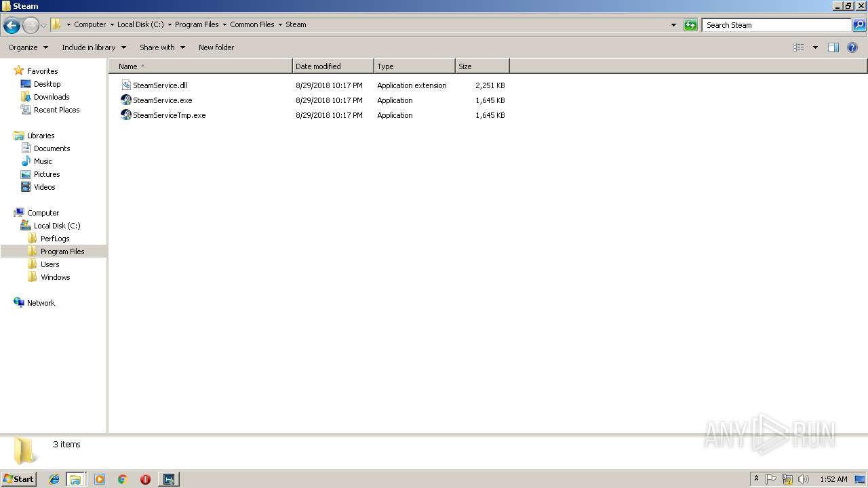Image resolution: width=868 pixels, height=488 pixels.
Task: Click the SteamService.dll file name
Action: (160, 85)
